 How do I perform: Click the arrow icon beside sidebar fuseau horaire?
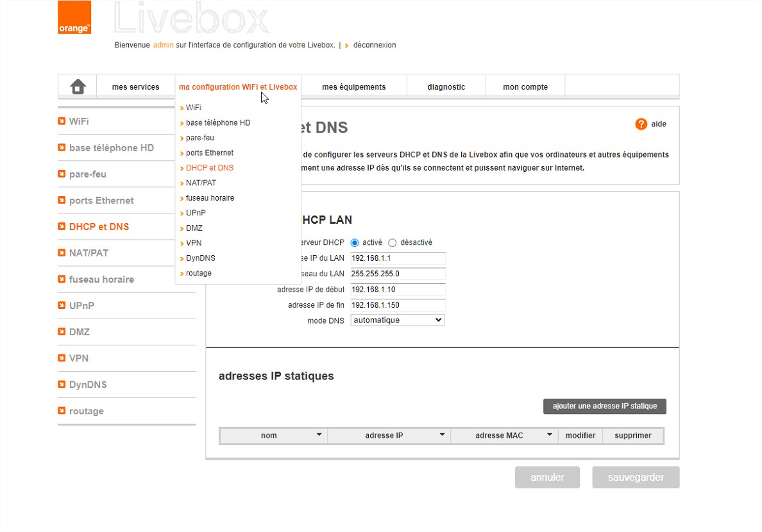pyautogui.click(x=62, y=279)
